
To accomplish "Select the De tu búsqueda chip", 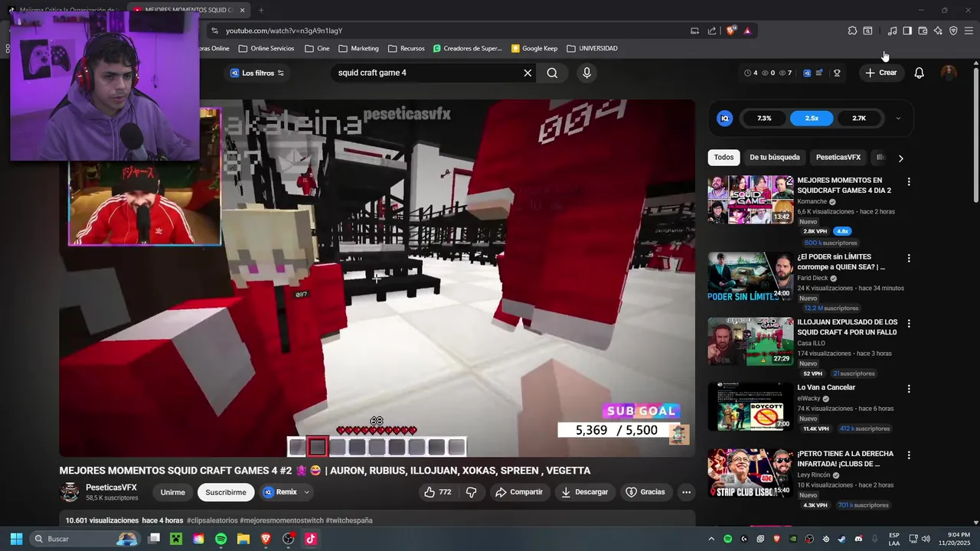I will click(775, 158).
